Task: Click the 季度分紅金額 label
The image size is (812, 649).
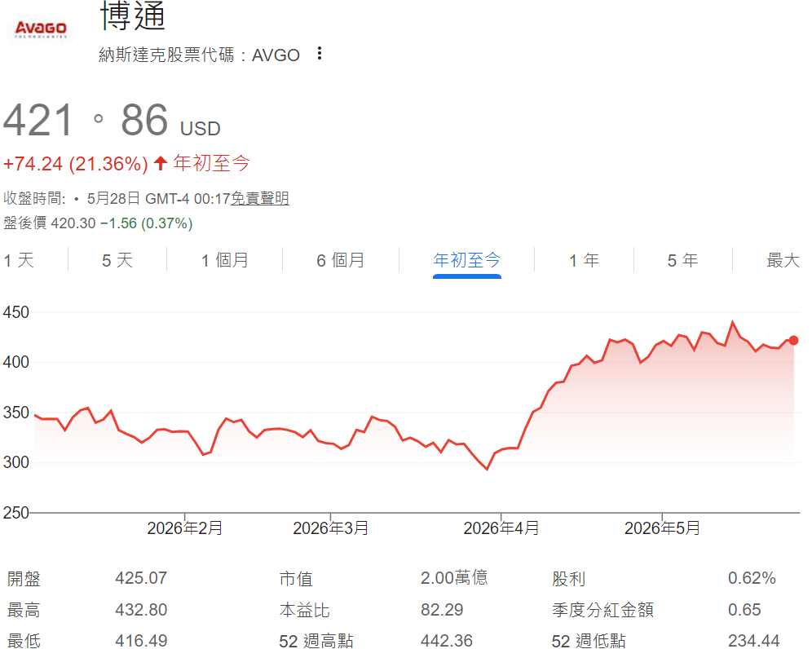Action: pos(602,610)
